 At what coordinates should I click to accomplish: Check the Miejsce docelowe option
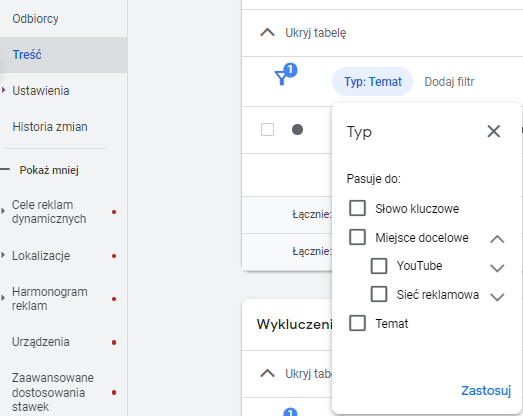click(x=357, y=237)
